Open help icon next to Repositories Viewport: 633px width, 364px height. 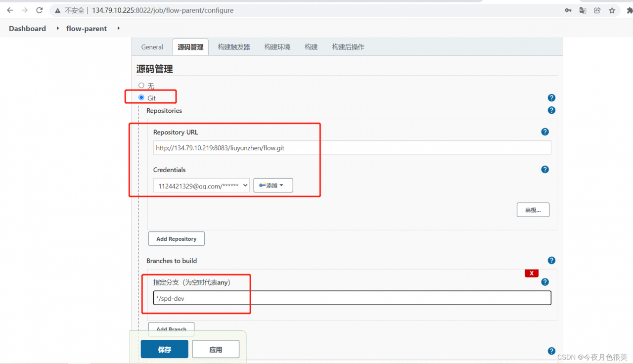[551, 110]
